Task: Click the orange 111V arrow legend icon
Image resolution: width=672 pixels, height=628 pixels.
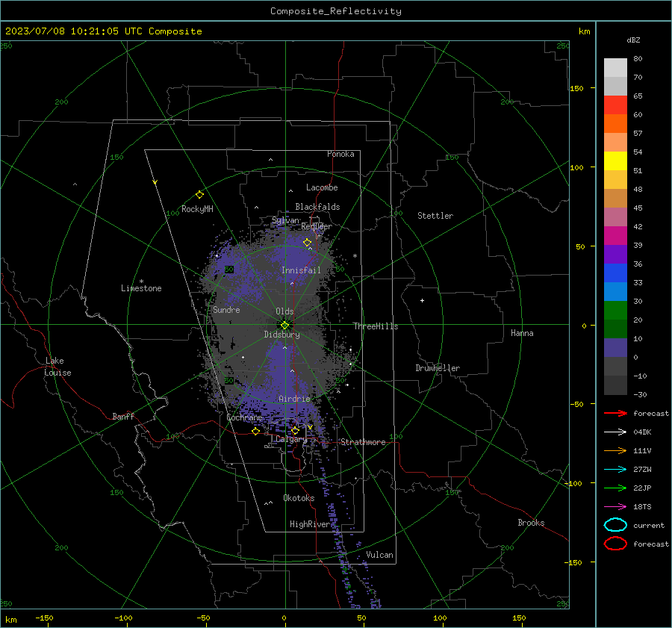Action: tap(615, 450)
